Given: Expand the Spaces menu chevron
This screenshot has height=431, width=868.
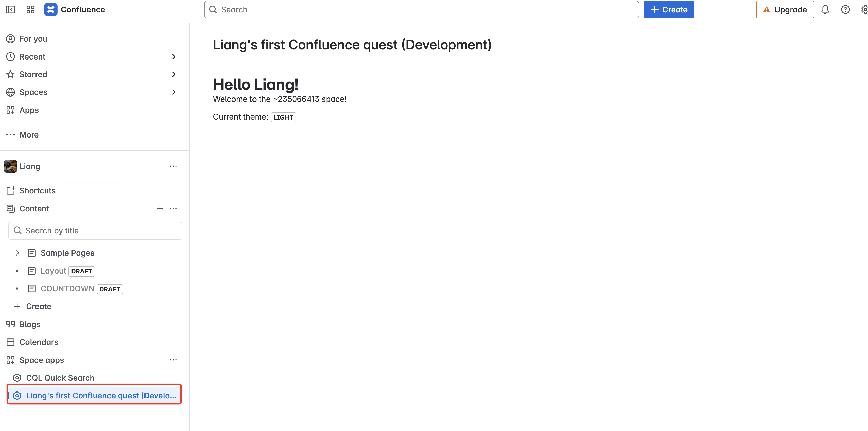Looking at the screenshot, I should [174, 92].
